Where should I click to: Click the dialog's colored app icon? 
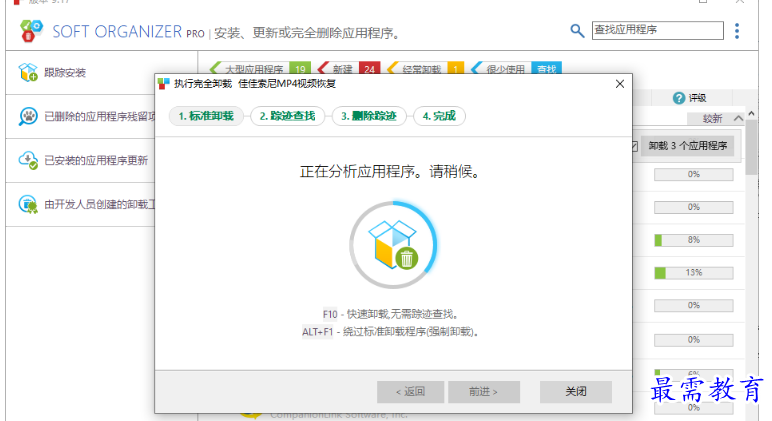pyautogui.click(x=163, y=84)
